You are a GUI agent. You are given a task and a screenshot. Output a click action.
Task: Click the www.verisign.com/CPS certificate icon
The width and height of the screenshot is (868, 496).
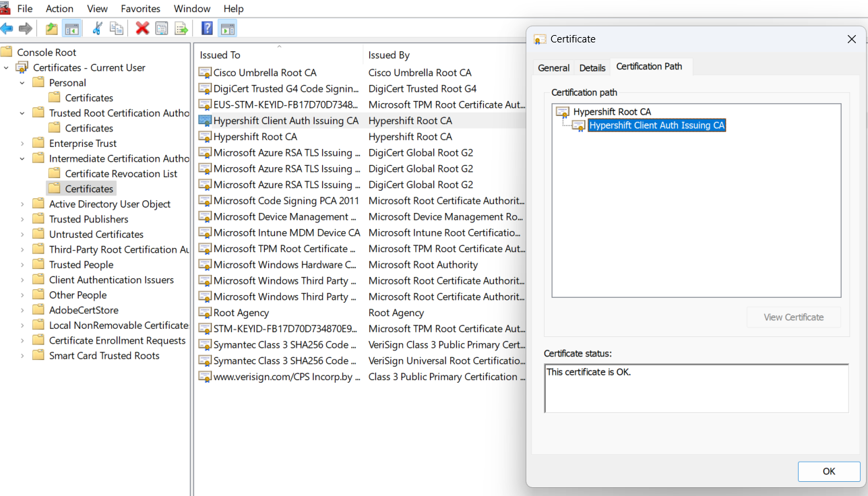click(205, 377)
